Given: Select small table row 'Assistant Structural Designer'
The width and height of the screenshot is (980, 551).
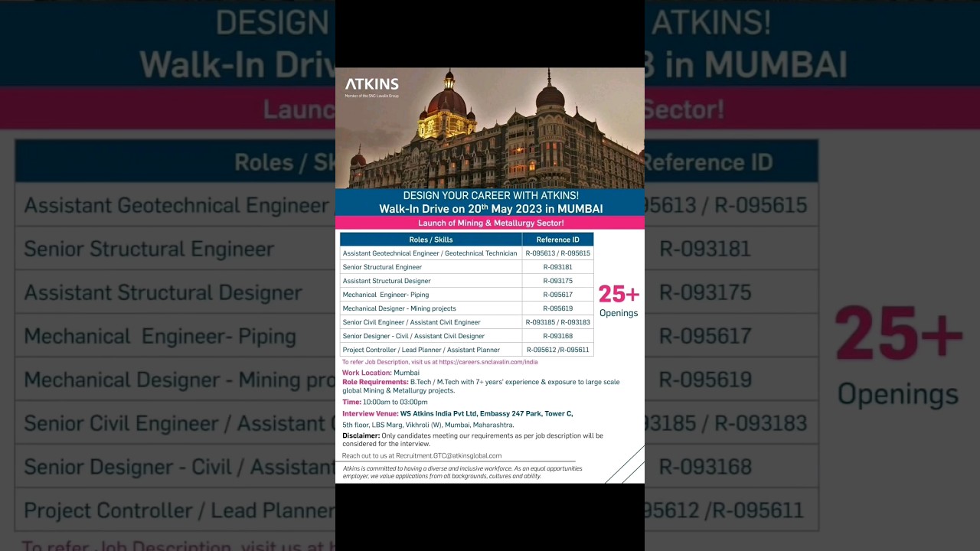Looking at the screenshot, I should click(x=430, y=281).
